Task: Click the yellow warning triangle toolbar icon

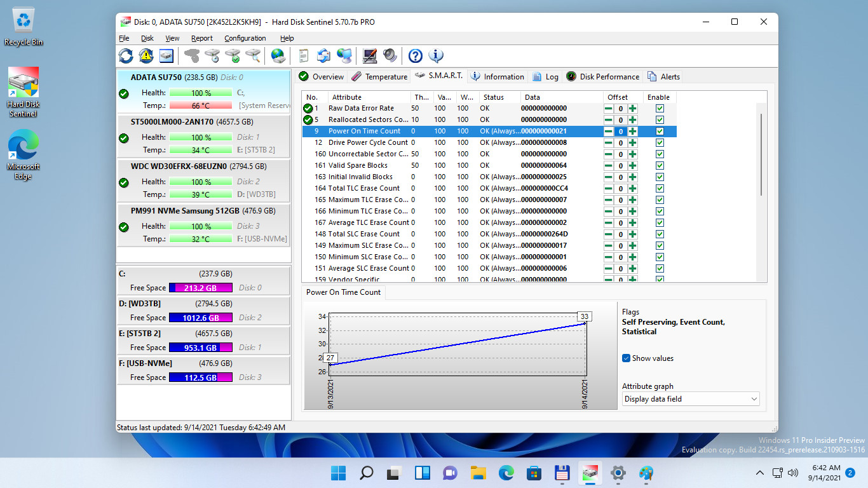Action: tap(145, 56)
